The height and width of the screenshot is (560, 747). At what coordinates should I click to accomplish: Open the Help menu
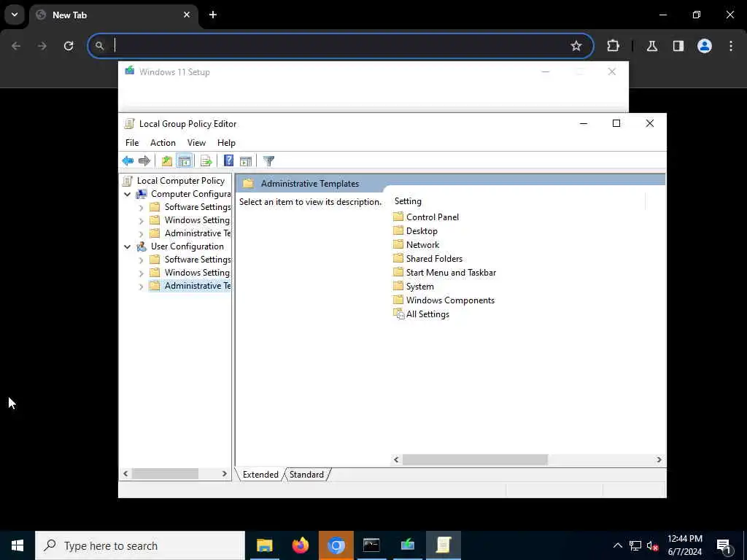(x=226, y=143)
